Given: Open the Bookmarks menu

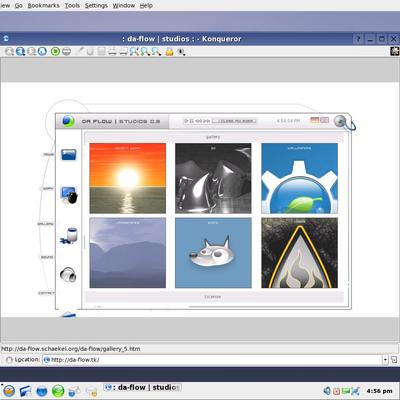Looking at the screenshot, I should click(43, 6).
